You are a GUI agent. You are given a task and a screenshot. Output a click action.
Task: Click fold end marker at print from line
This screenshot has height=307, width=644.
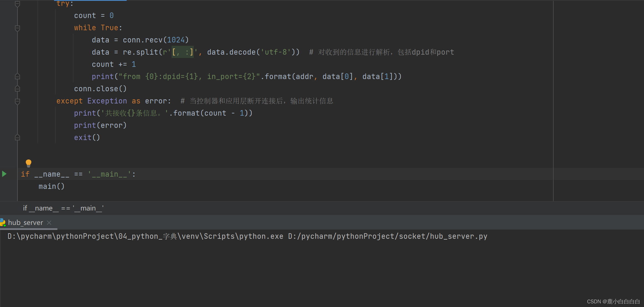17,77
